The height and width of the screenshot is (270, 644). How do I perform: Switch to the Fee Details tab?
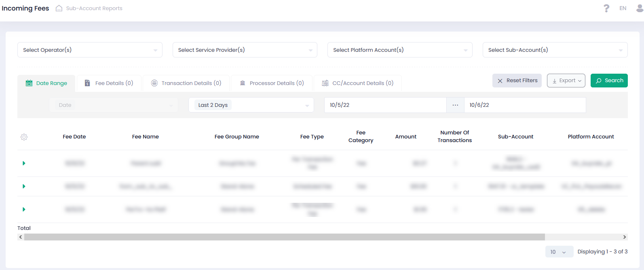pos(109,83)
